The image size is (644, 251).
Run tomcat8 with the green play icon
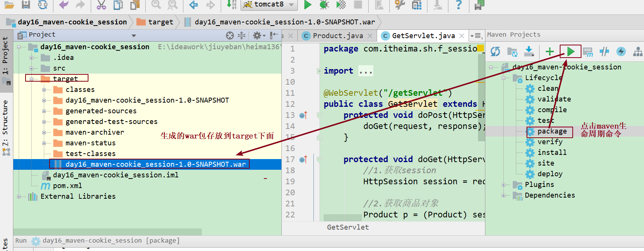tap(308, 5)
